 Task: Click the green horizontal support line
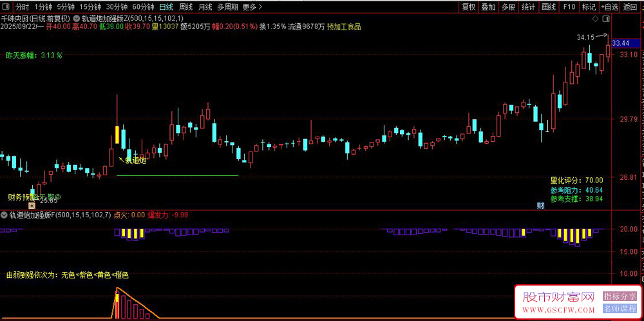point(178,175)
